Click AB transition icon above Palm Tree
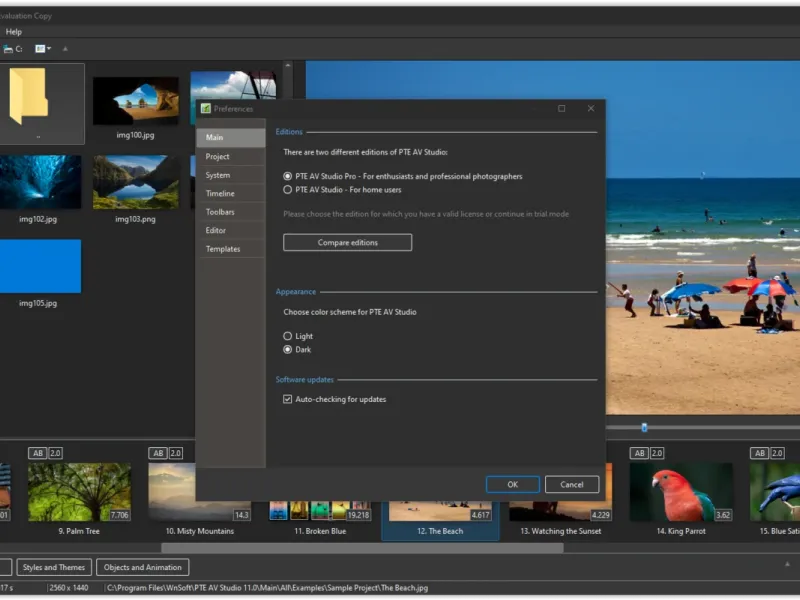This screenshot has width=800, height=600. pos(38,453)
